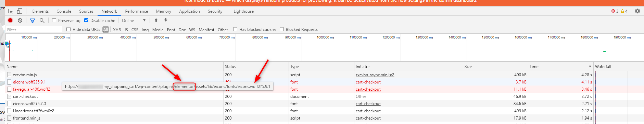This screenshot has height=124, width=644.
Task: Select file icon of cart-checkout document row
Action: [9, 96]
